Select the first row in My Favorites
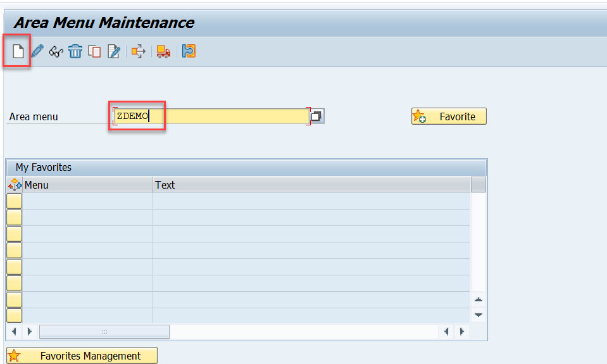The height and width of the screenshot is (364, 607). 14,201
